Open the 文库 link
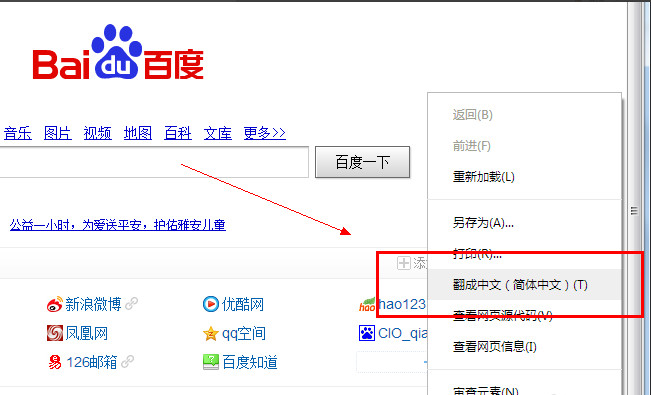Screen dimensions: 651x395 pyautogui.click(x=218, y=133)
